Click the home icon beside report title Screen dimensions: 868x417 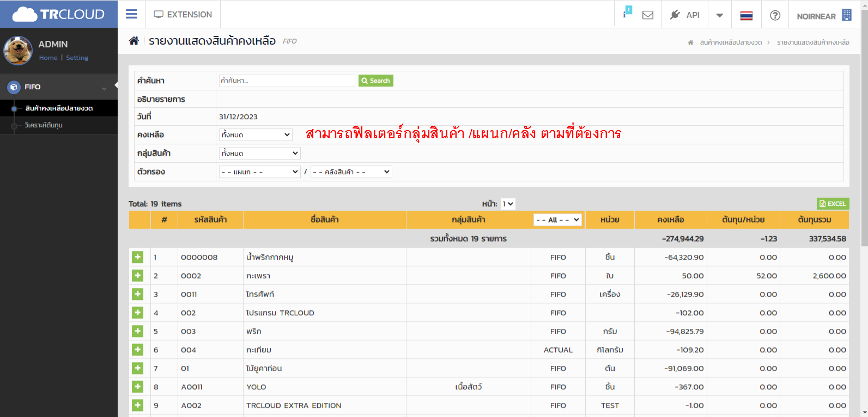point(133,41)
